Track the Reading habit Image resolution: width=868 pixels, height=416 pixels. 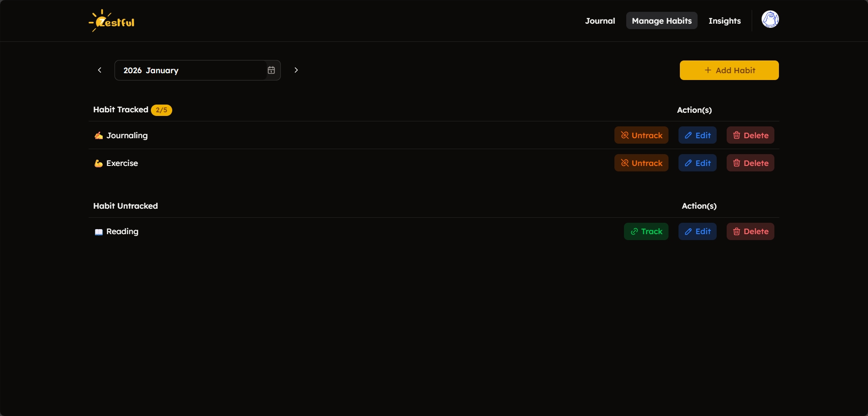pyautogui.click(x=646, y=231)
